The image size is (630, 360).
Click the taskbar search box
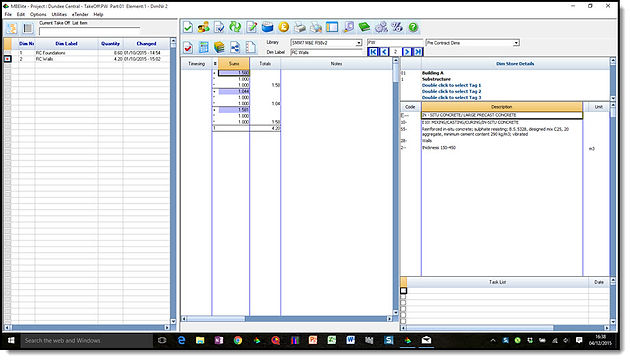pos(86,340)
